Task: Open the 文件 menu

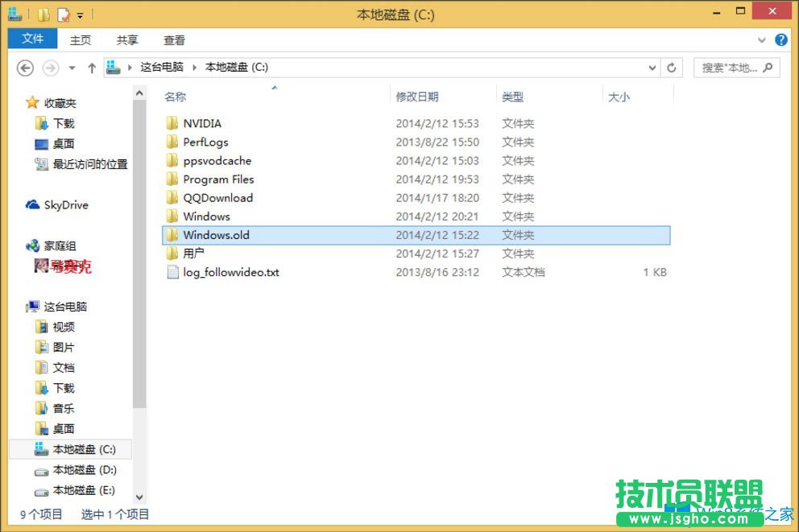Action: 31,39
